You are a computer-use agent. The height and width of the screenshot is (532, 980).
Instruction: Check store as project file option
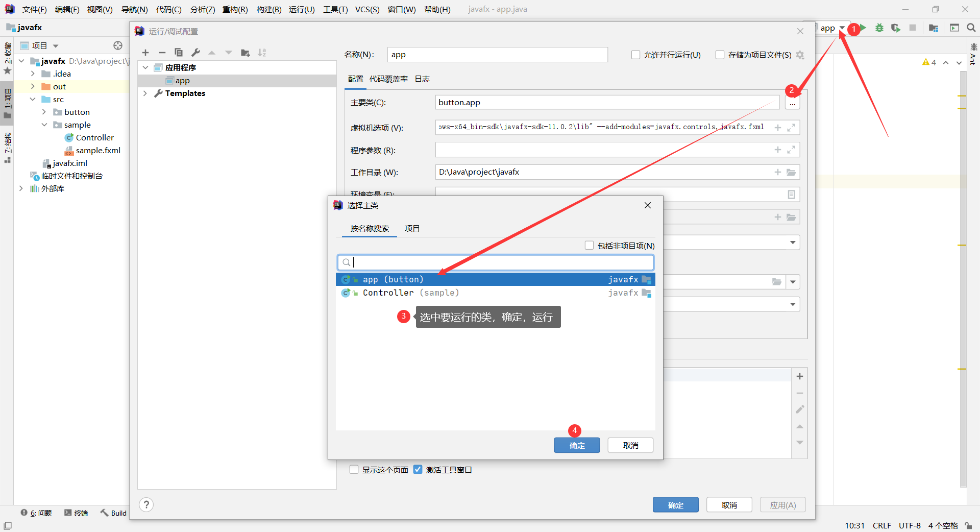(720, 55)
